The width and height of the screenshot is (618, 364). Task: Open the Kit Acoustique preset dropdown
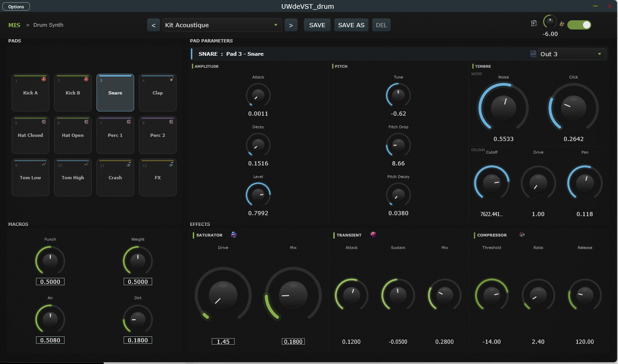click(222, 25)
